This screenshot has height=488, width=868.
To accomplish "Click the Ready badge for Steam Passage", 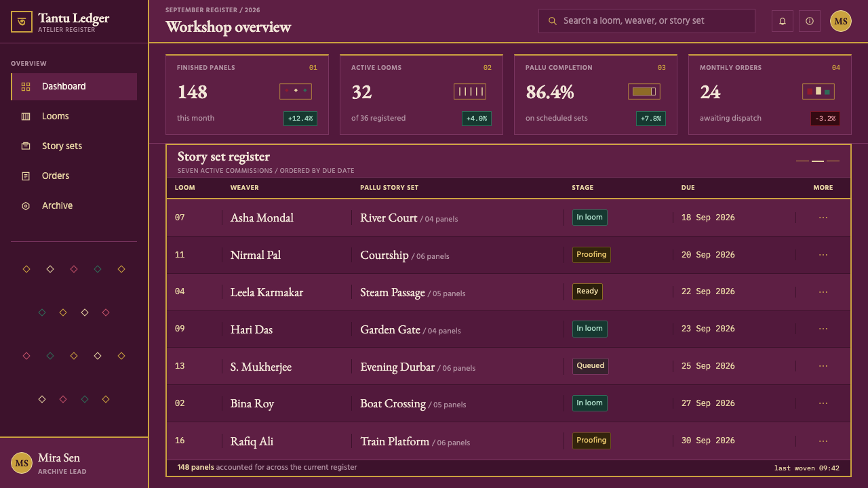I will tap(587, 291).
